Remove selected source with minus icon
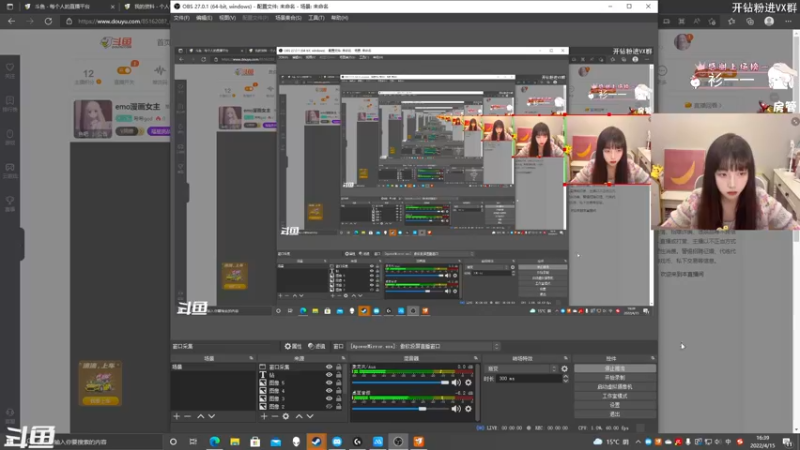The width and height of the screenshot is (800, 450). 274,416
